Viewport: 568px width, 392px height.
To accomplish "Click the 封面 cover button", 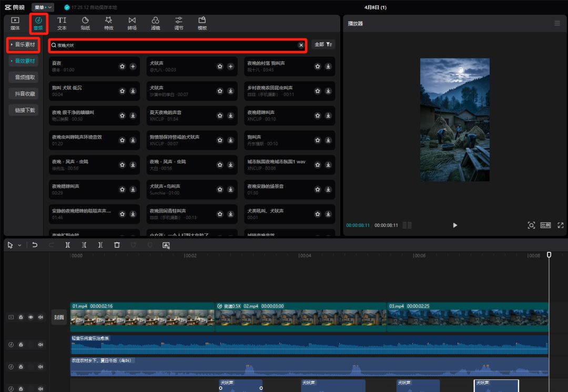I will (59, 317).
